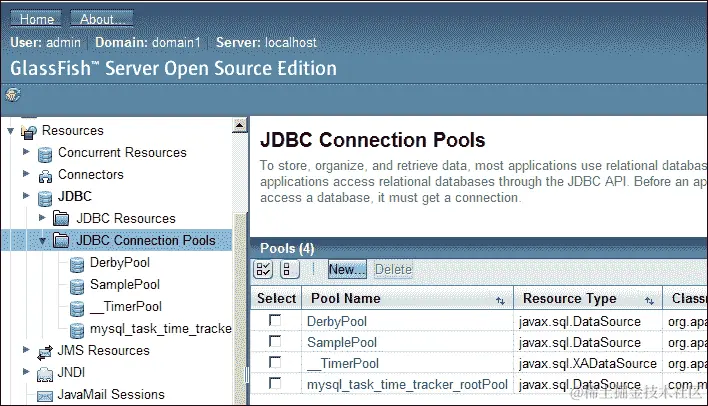Viewport: 708px width, 406px height.
Task: Click the Resources folder icon
Action: [x=29, y=132]
